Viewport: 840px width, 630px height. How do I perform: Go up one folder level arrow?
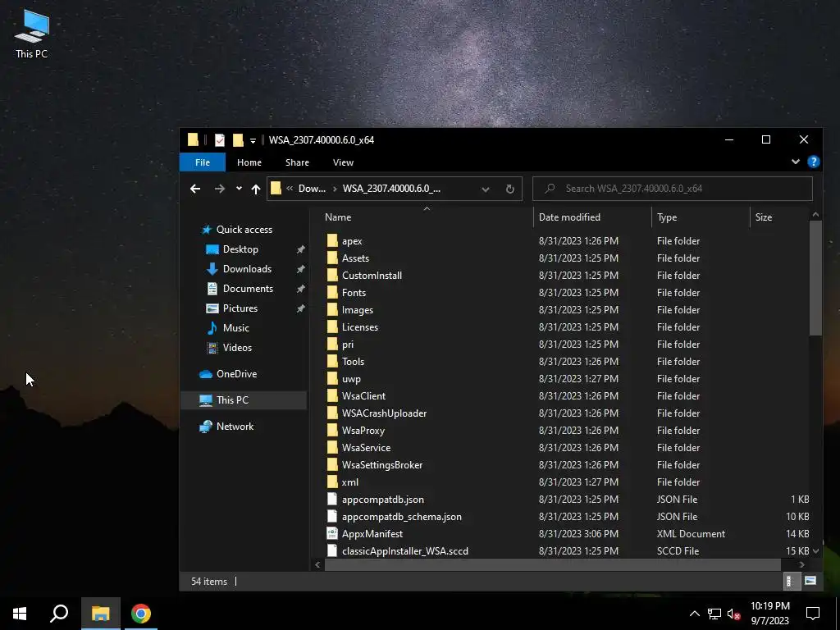[x=256, y=189]
